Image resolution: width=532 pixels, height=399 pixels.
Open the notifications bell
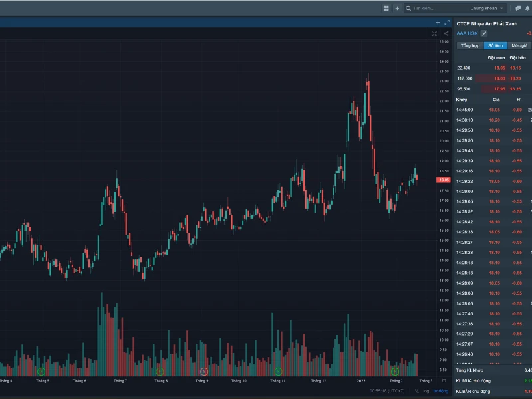(x=528, y=9)
